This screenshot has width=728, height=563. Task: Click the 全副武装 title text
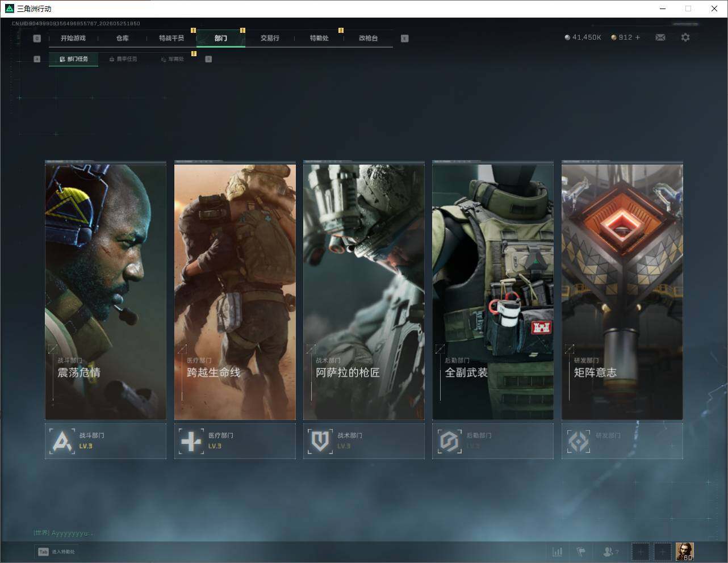coord(466,373)
